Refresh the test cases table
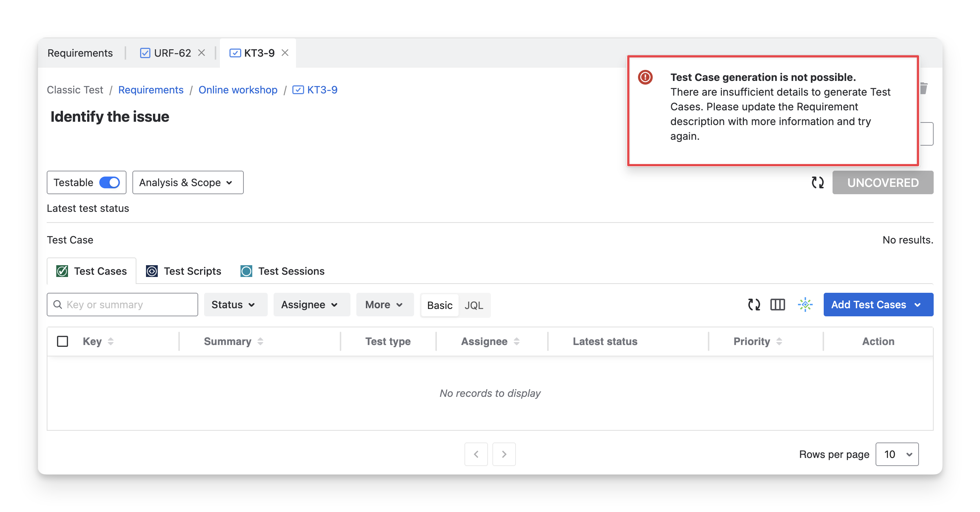 coord(753,305)
